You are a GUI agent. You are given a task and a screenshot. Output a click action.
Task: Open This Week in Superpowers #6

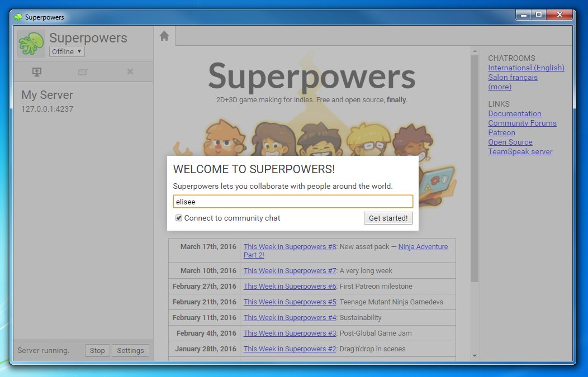coord(290,287)
